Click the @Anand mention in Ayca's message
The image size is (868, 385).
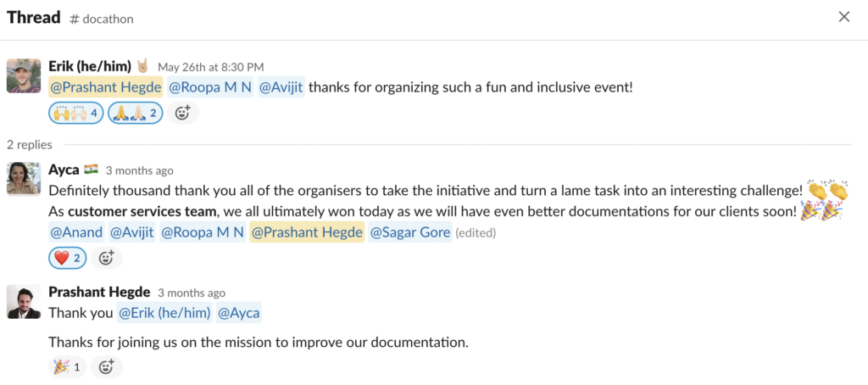(76, 232)
